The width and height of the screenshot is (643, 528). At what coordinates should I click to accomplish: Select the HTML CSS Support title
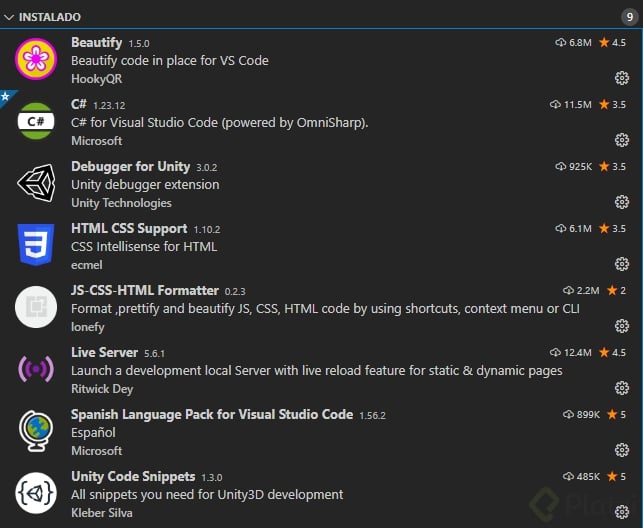[x=129, y=228]
